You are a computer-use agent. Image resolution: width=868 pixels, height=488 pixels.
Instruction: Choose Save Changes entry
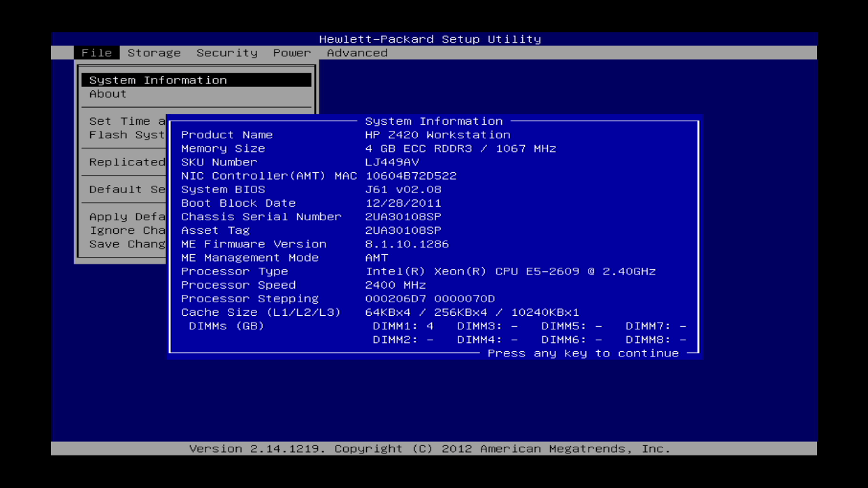coord(127,244)
